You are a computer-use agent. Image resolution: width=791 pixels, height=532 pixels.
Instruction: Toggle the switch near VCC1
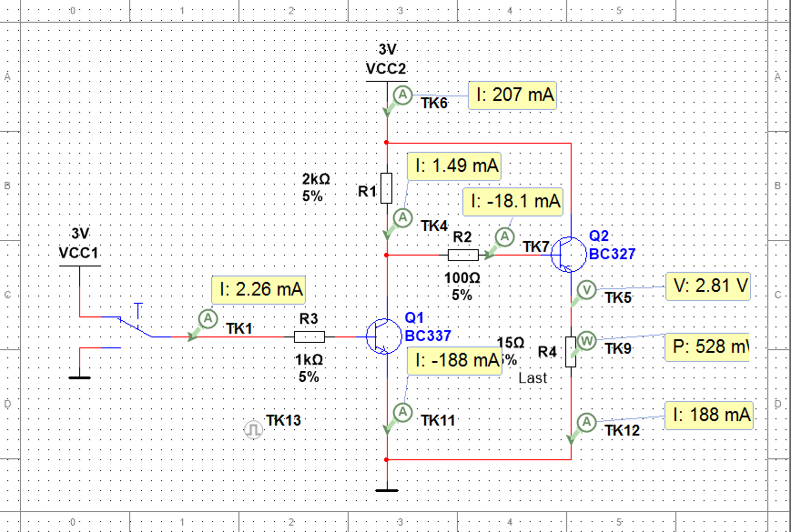point(137,324)
